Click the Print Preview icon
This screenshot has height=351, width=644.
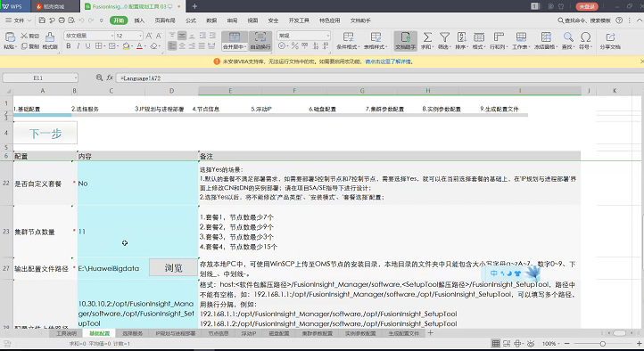click(71, 20)
